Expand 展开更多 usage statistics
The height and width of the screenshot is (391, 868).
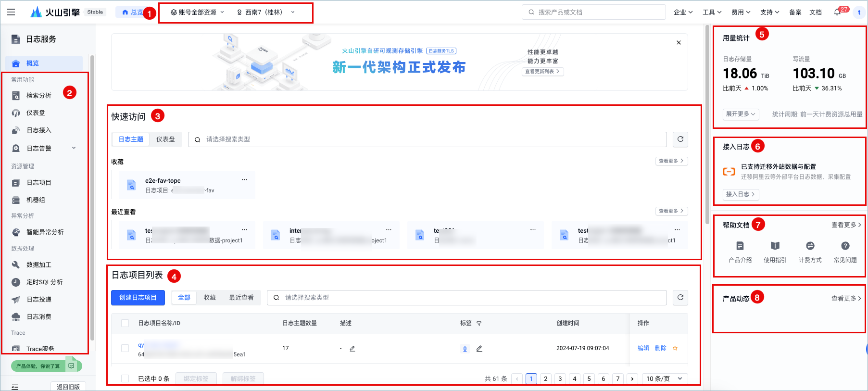point(741,114)
